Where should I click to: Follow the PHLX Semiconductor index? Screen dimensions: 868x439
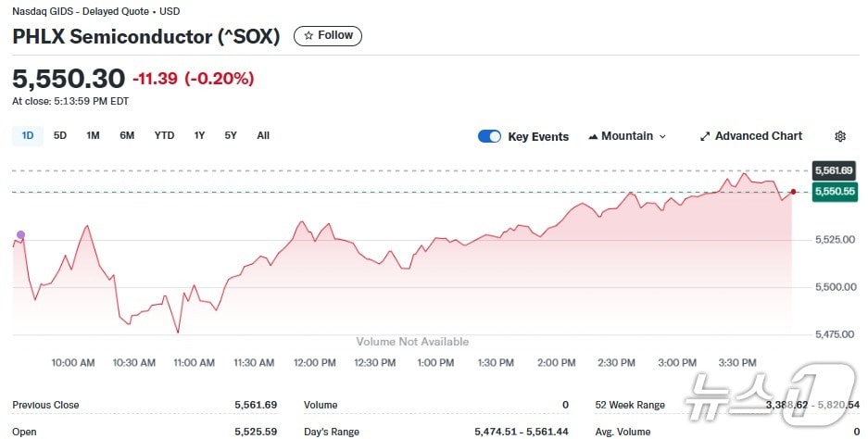[x=328, y=35]
